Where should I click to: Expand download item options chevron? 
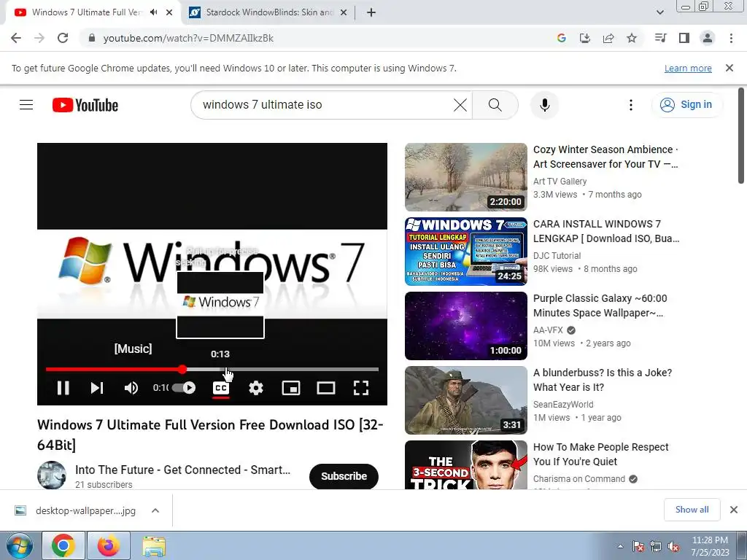tap(155, 511)
